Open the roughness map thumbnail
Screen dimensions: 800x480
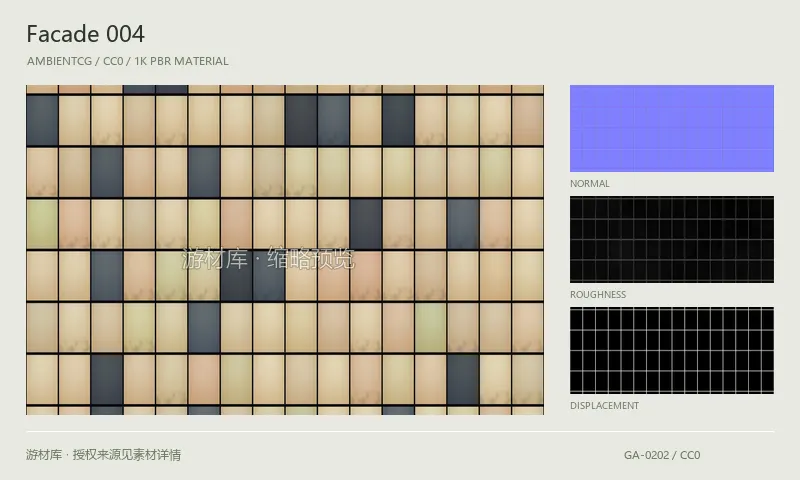click(x=671, y=239)
